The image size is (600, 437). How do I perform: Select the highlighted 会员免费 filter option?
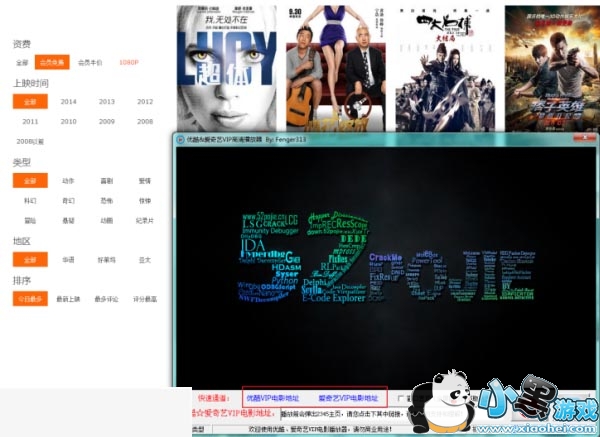[52, 62]
